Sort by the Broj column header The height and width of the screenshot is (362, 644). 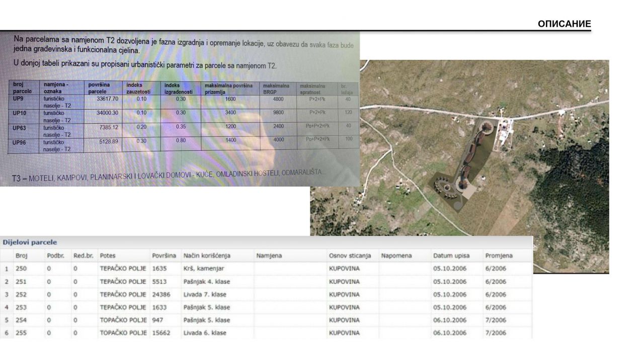pos(22,256)
